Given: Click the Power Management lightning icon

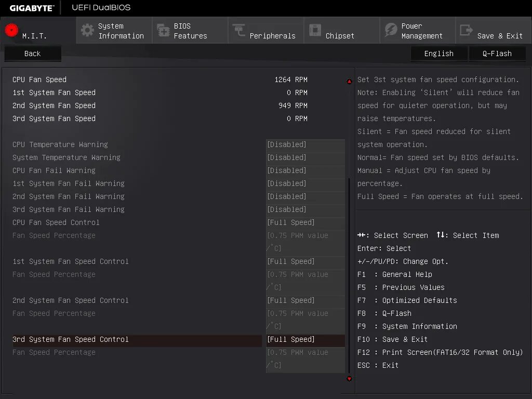Looking at the screenshot, I should pos(391,30).
